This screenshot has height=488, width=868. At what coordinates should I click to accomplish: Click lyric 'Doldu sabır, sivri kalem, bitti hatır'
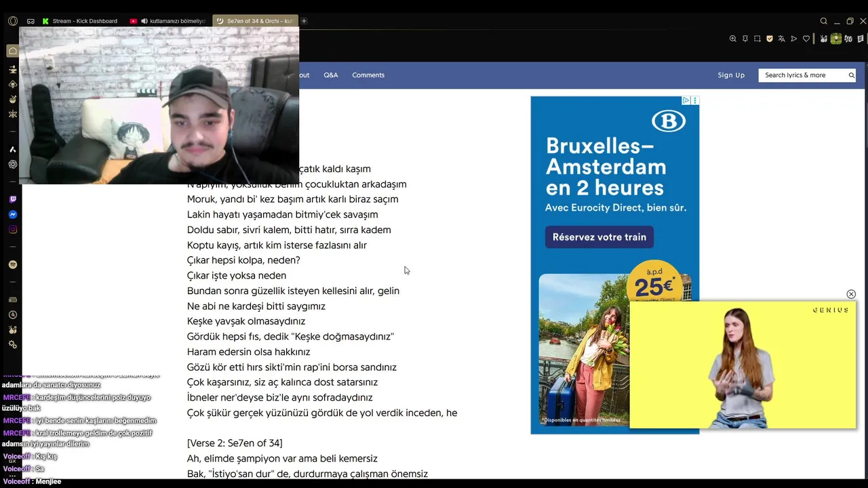[267, 230]
